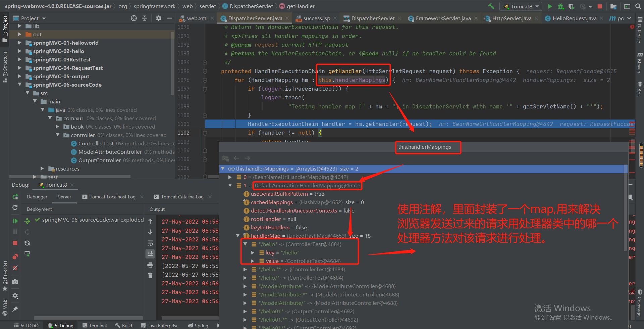Expand the springMVC-01-helloworld module

[19, 43]
